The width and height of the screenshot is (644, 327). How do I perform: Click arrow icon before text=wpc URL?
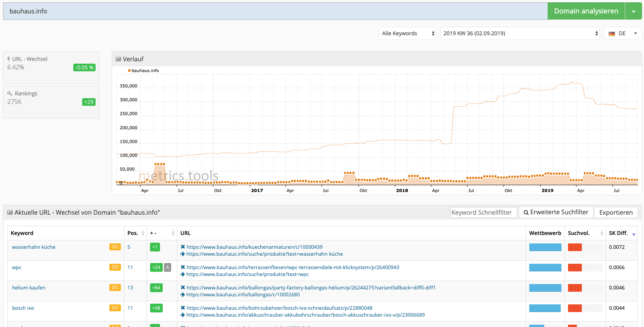pyautogui.click(x=183, y=274)
